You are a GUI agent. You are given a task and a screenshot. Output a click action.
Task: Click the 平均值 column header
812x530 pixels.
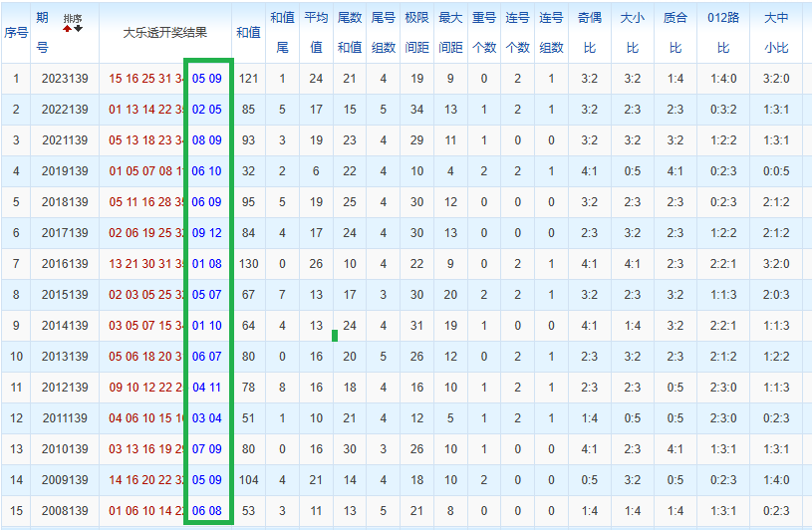pyautogui.click(x=316, y=33)
